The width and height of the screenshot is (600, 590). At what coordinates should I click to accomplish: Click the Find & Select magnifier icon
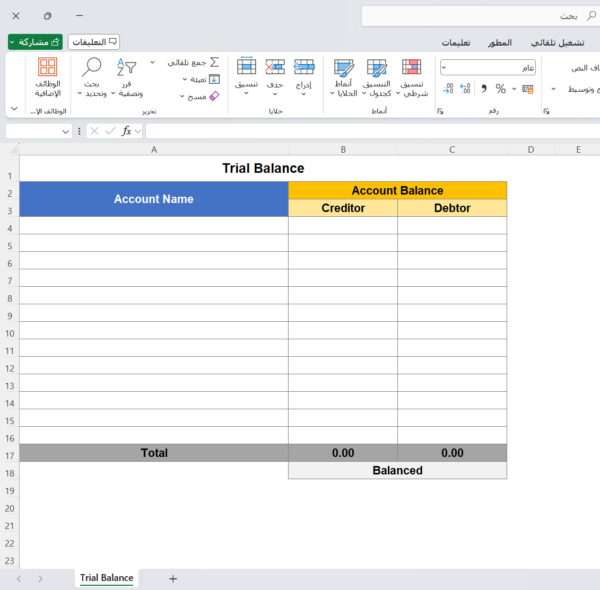coord(92,67)
